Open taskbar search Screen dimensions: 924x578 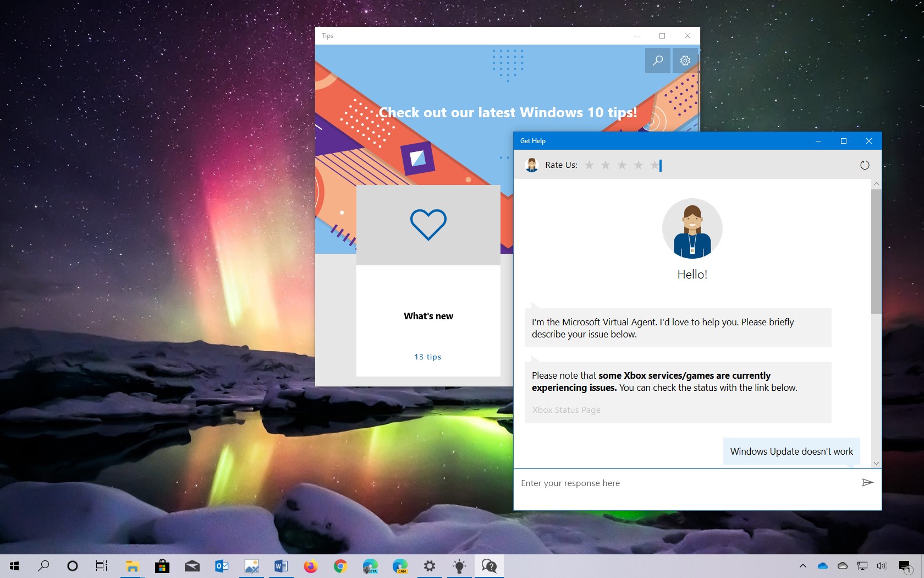pyautogui.click(x=43, y=566)
